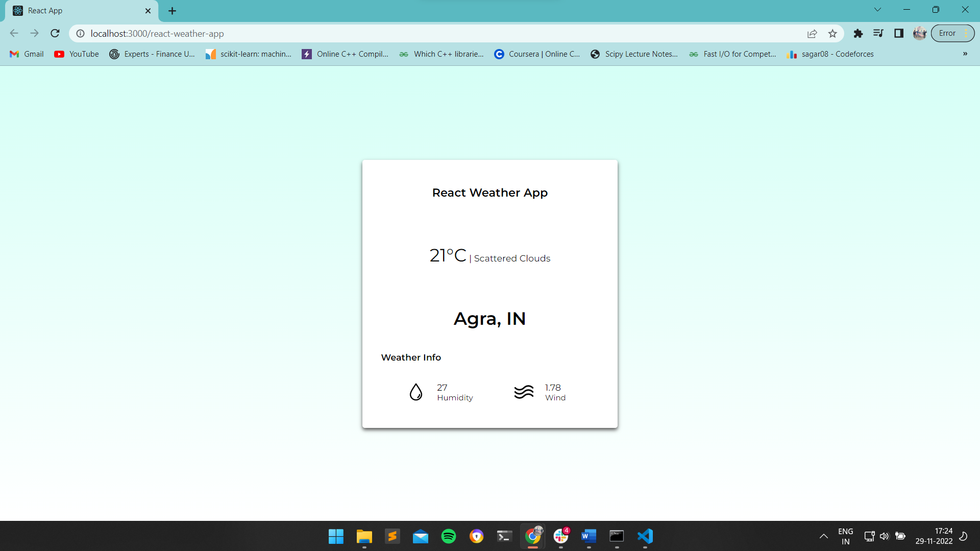The image size is (980, 551).
Task: Expand the bookmarks overflow chevron
Action: coord(965,54)
